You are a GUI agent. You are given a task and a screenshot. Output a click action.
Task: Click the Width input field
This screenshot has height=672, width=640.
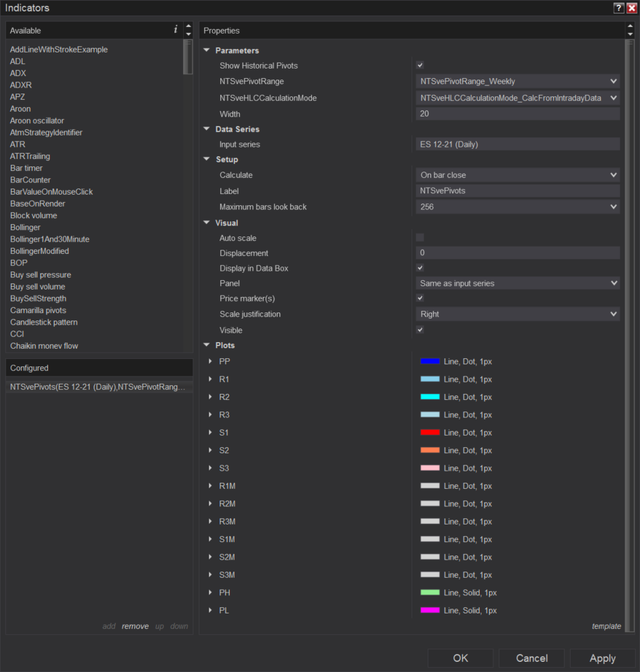(x=517, y=114)
